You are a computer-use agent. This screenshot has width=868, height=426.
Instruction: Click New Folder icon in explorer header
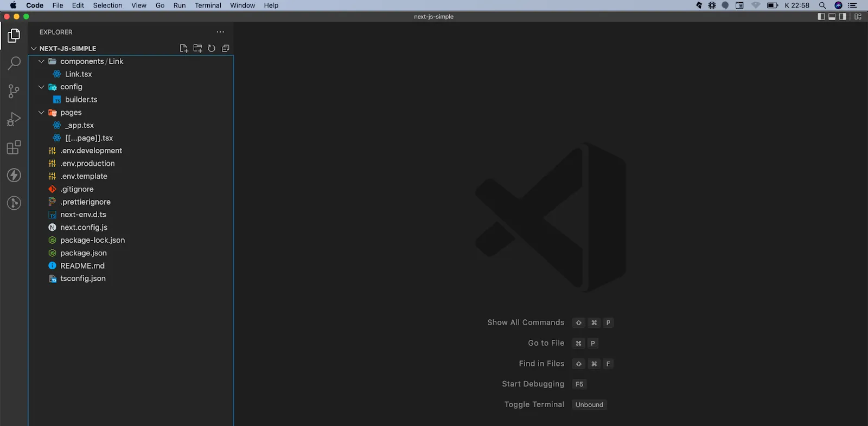197,48
